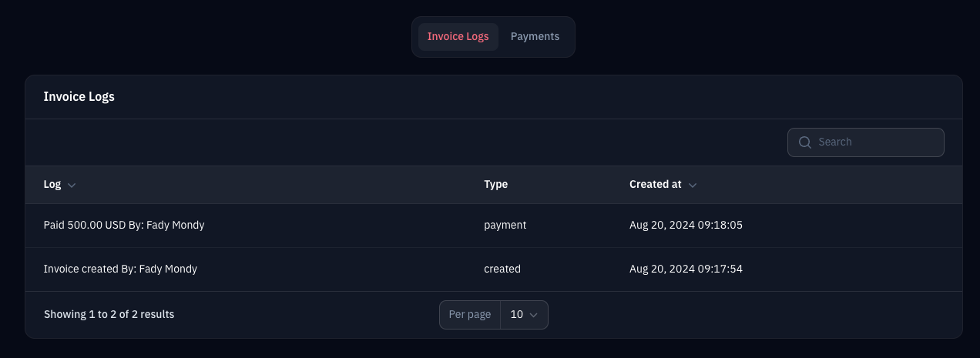Click the Log column sort chevron
The height and width of the screenshot is (358, 980).
(x=72, y=186)
